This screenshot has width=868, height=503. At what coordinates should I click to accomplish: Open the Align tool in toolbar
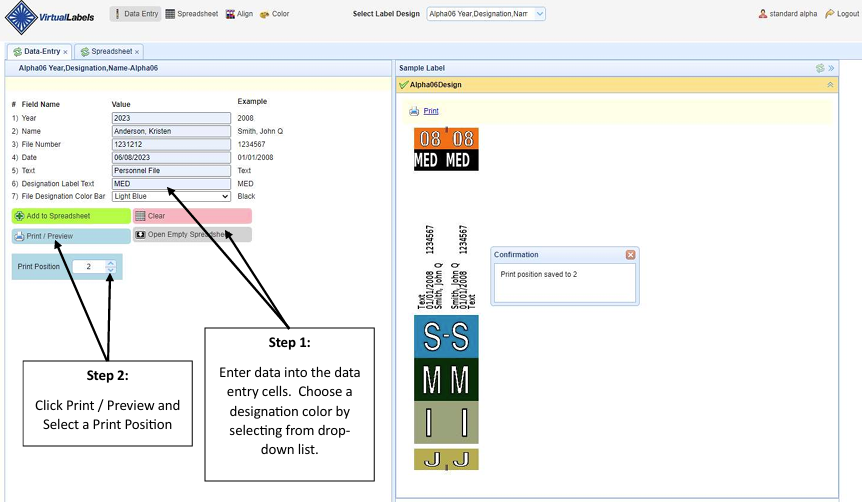[x=239, y=14]
